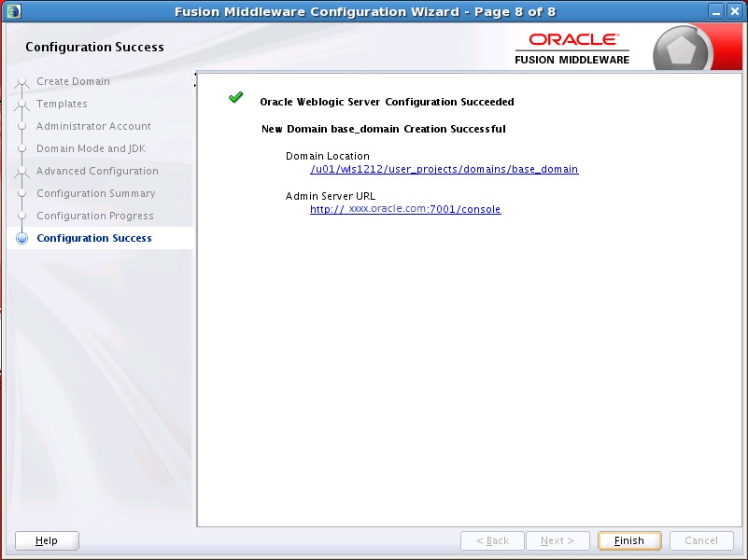Click the Finish button

click(629, 540)
